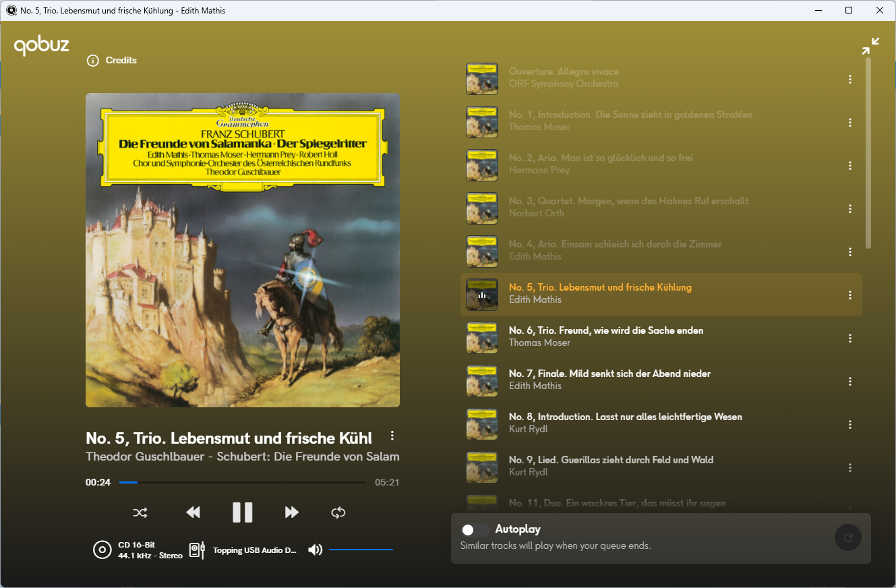Screen dimensions: 896x588
Task: Open more options for No. 3, Quartet
Action: click(850, 209)
